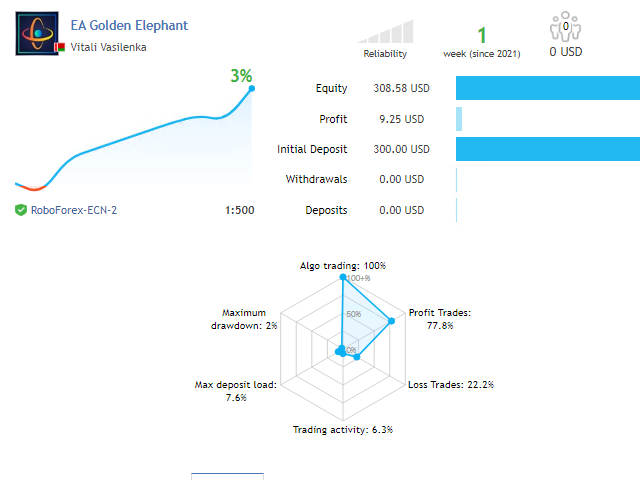Image resolution: width=640 pixels, height=480 pixels.
Task: Click the Profit Trades radar point
Action: (x=391, y=321)
